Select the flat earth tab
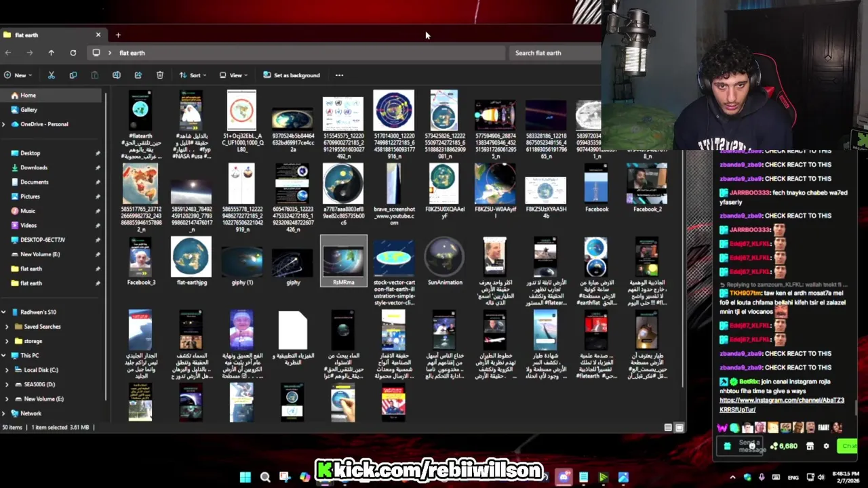The image size is (868, 488). [53, 35]
